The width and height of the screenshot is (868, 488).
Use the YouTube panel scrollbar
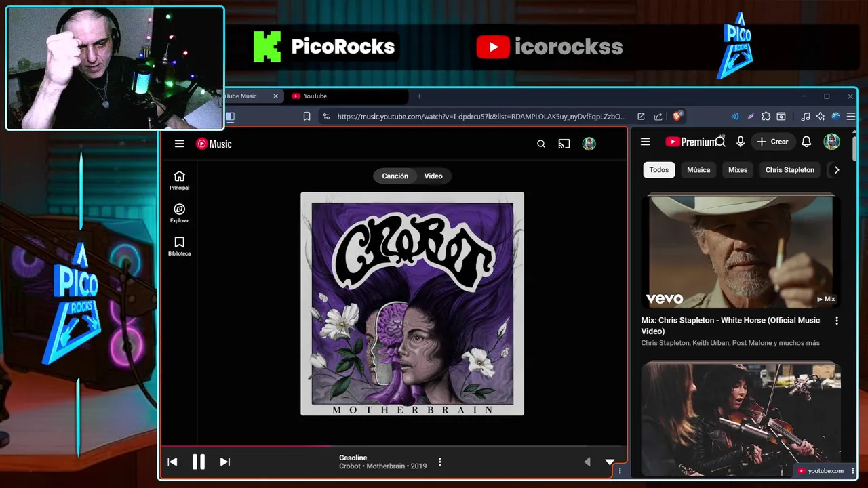[854, 149]
